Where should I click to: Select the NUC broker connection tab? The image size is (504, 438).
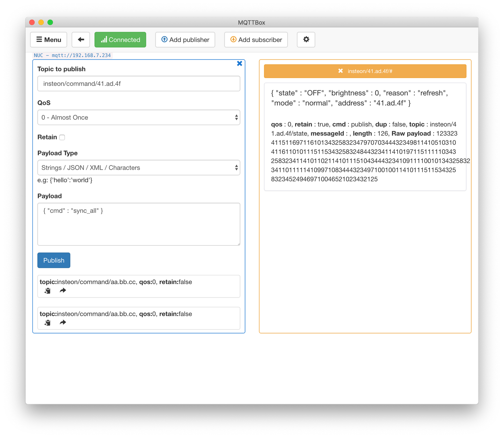tap(72, 55)
